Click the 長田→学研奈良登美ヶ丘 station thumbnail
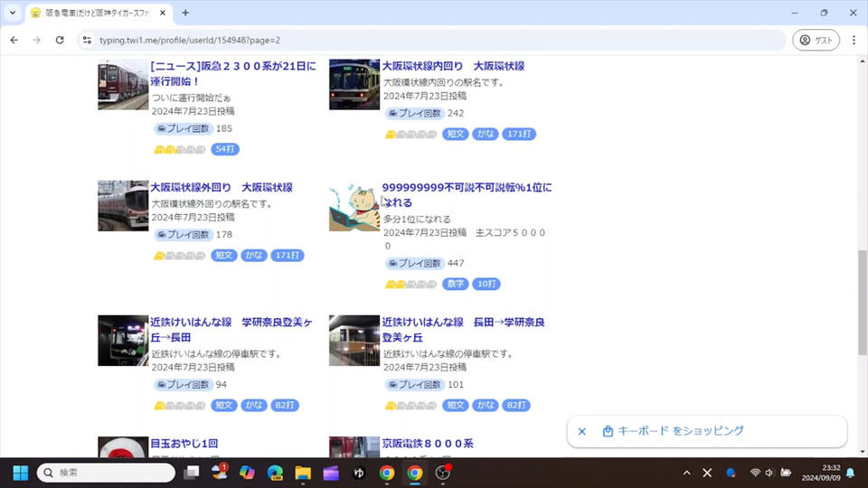868x488 pixels. pos(354,341)
